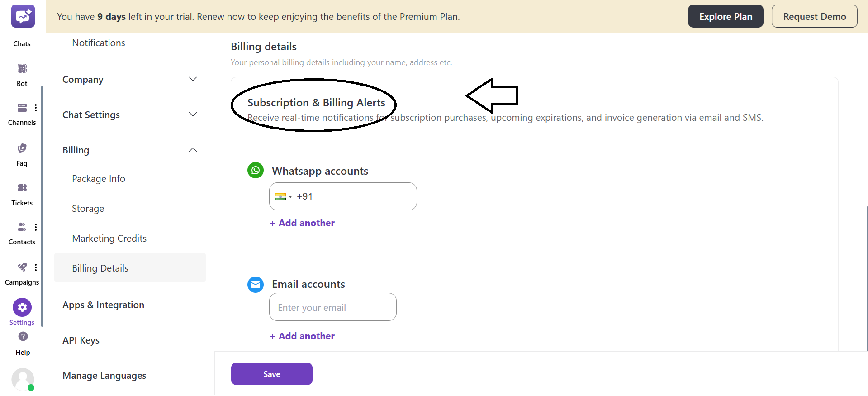Open the Faq icon in sidebar

[x=22, y=148]
